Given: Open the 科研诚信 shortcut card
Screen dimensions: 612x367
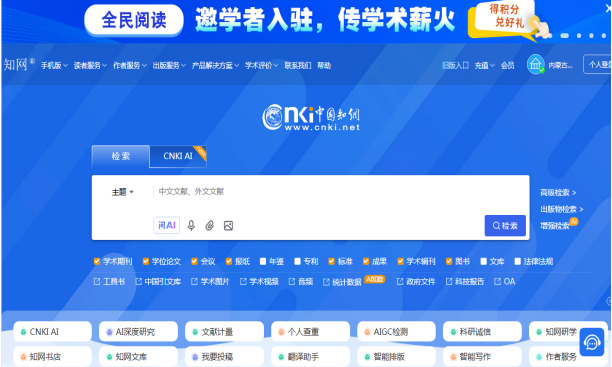Looking at the screenshot, I should click(482, 331).
